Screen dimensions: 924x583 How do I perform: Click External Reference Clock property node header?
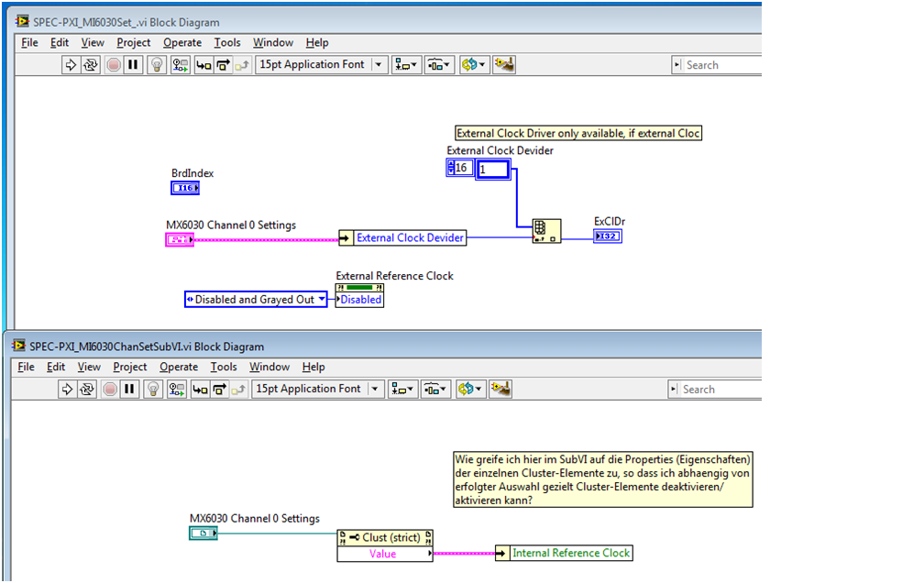coord(359,288)
